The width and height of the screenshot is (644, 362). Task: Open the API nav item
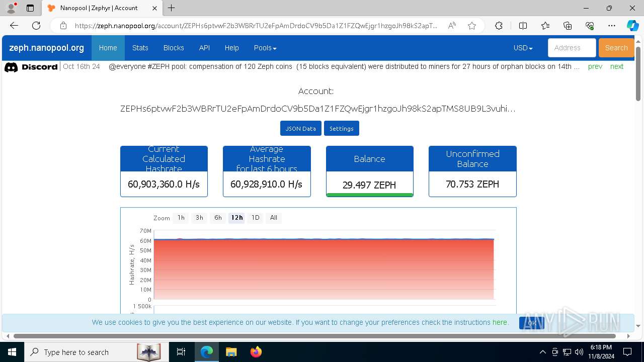pyautogui.click(x=204, y=48)
